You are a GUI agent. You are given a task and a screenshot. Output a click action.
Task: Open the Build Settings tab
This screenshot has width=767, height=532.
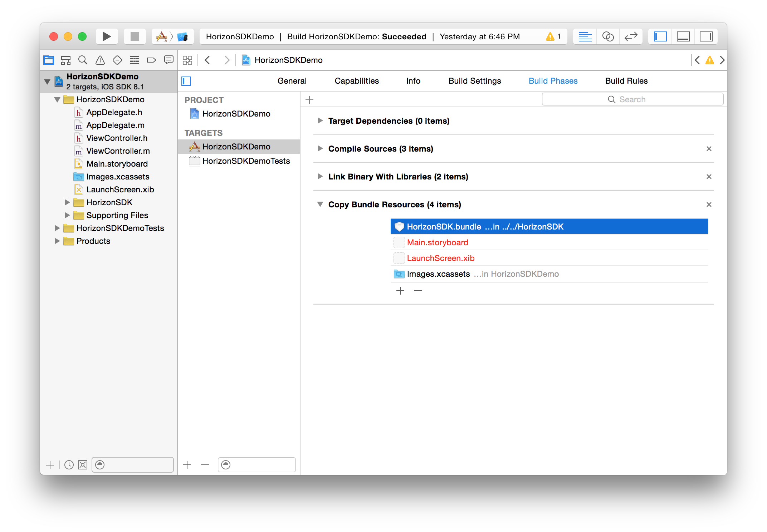(475, 81)
